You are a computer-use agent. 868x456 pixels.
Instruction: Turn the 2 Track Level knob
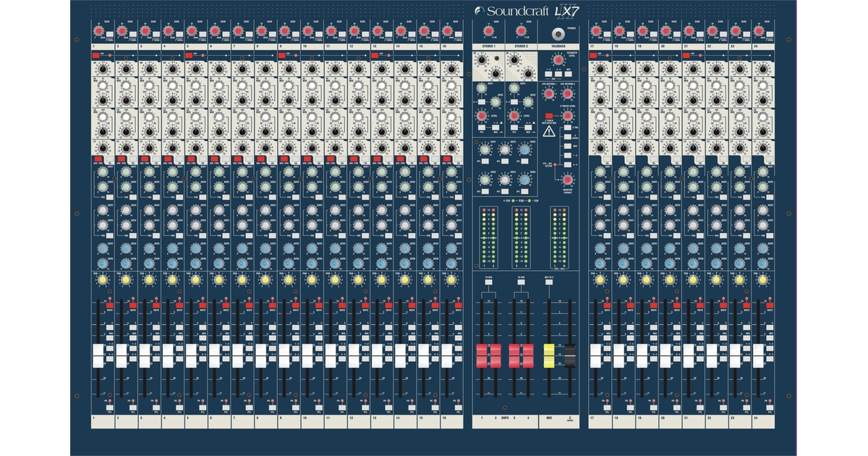[568, 116]
